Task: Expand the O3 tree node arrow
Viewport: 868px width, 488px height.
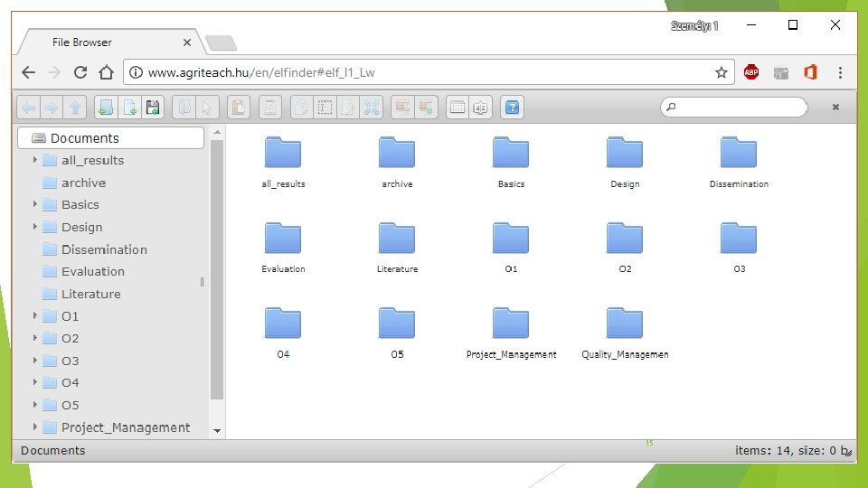Action: tap(35, 361)
